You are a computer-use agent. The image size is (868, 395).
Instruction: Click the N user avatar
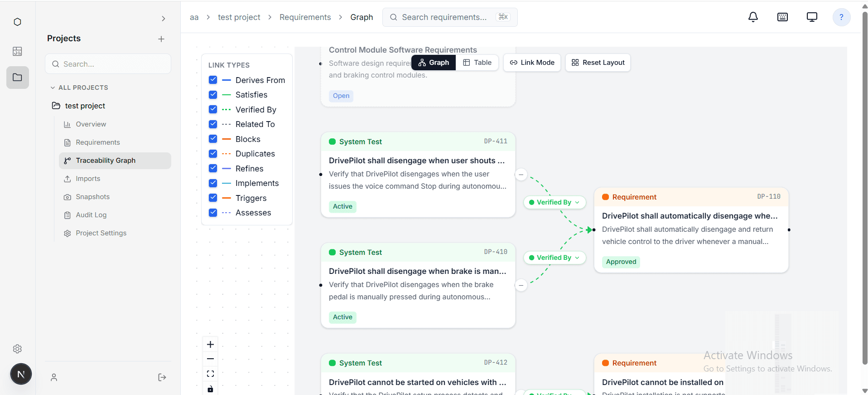tap(21, 374)
